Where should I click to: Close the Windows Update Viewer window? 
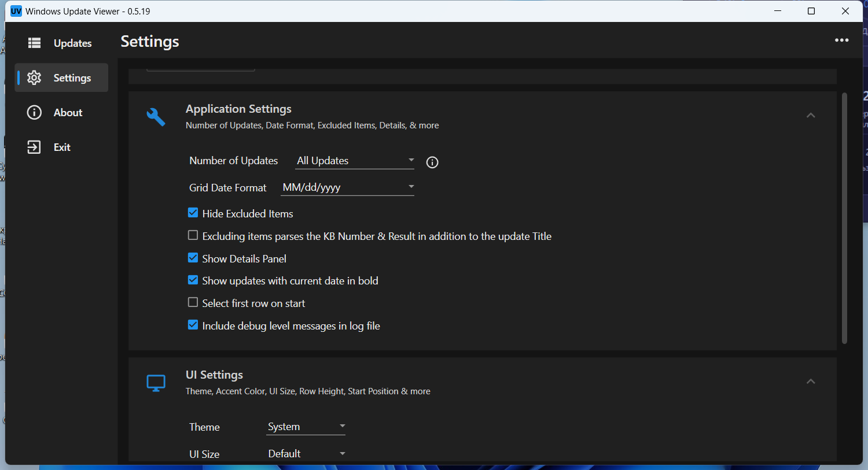(x=845, y=11)
